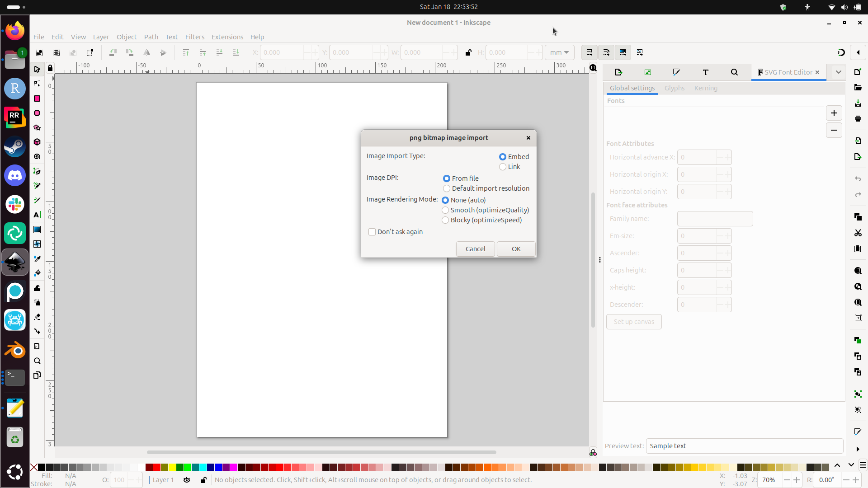The height and width of the screenshot is (488, 868).
Task: Choose Default import resolution
Action: click(x=486, y=188)
